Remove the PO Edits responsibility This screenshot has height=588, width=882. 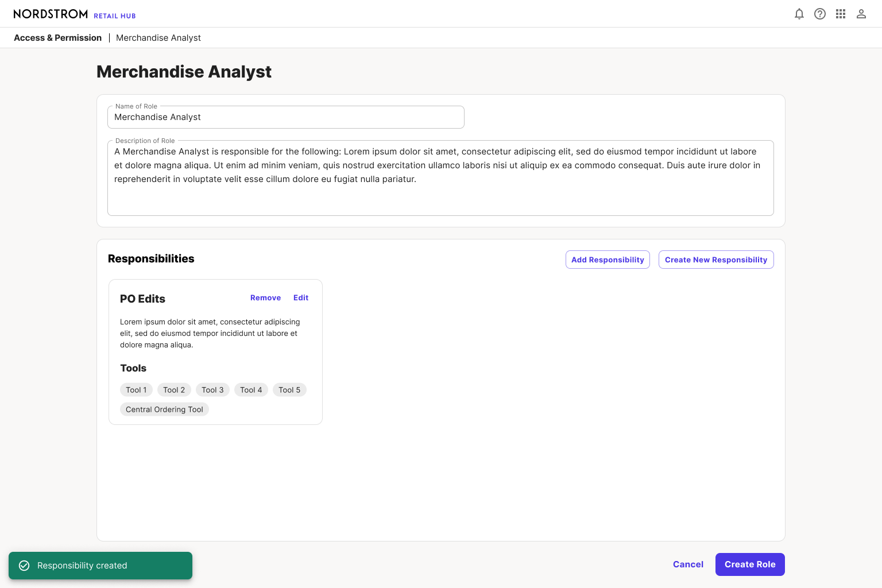click(x=265, y=298)
